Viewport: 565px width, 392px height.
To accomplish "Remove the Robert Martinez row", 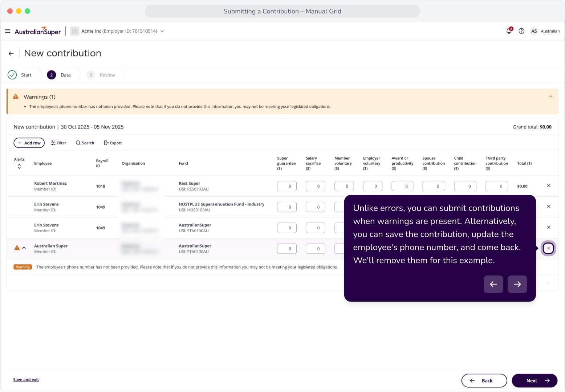I will [x=549, y=186].
